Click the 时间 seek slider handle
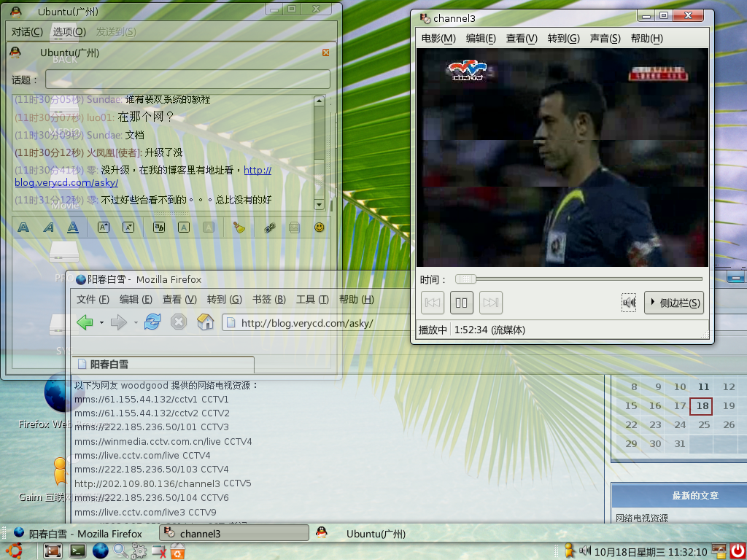 pyautogui.click(x=465, y=279)
